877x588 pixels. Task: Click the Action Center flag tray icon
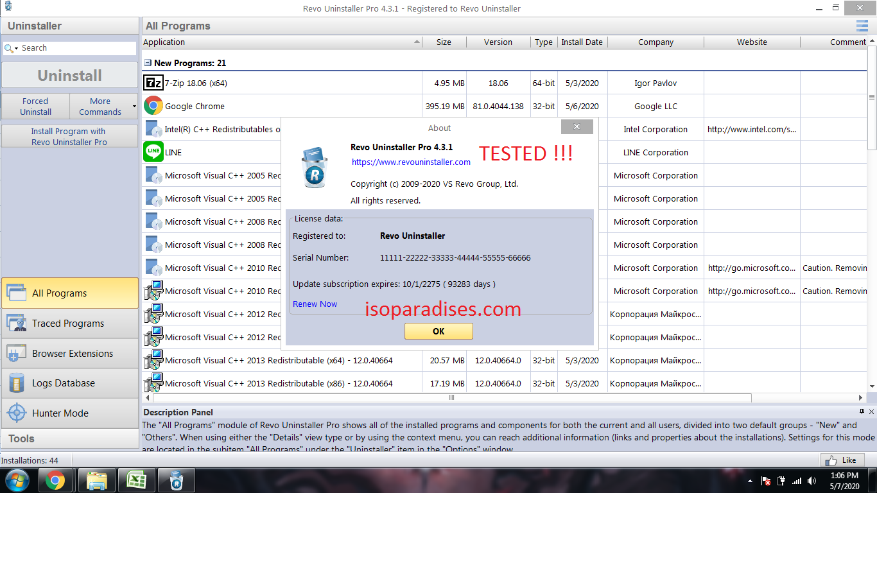pos(766,481)
